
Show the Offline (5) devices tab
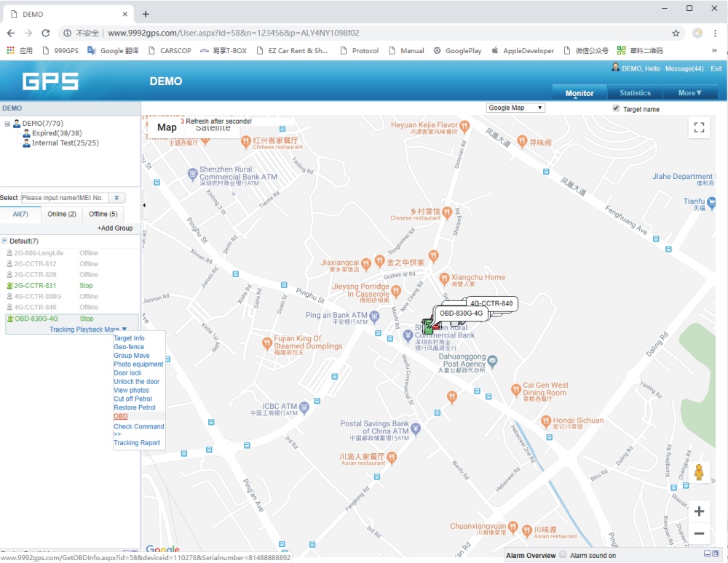tap(103, 214)
